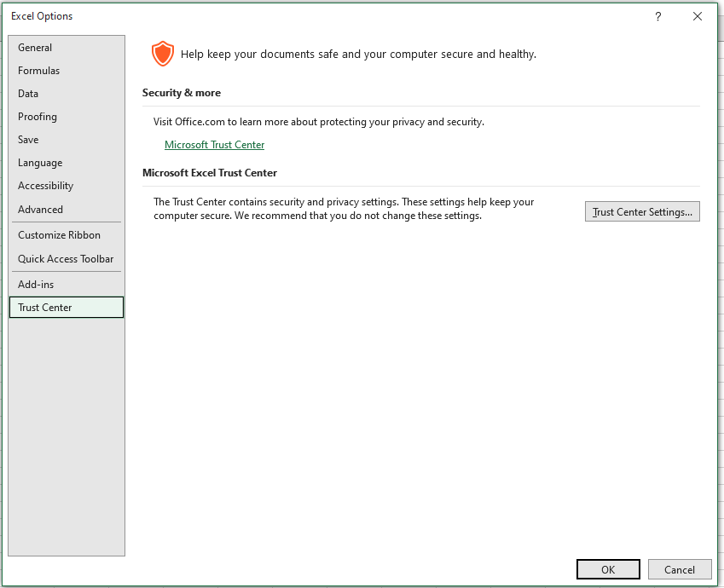
Task: Go to the Add-ins category
Action: coord(67,285)
